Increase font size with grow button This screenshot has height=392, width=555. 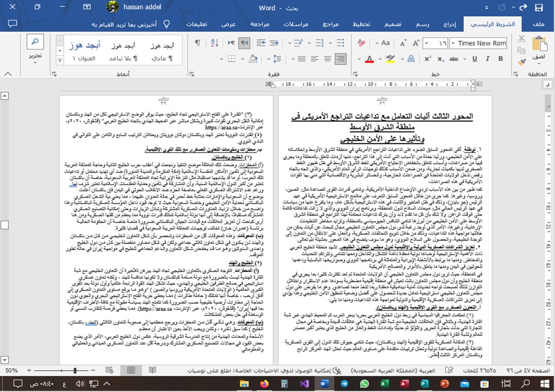416,43
